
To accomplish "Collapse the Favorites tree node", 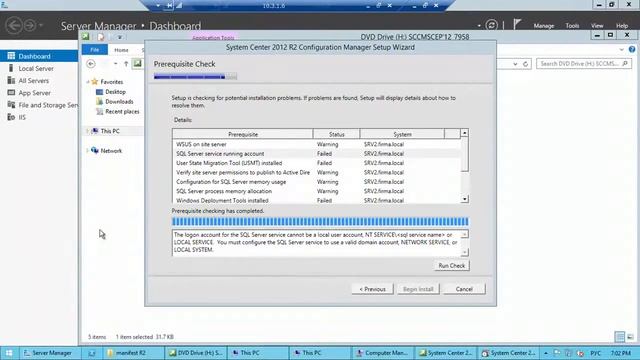I will pos(87,82).
